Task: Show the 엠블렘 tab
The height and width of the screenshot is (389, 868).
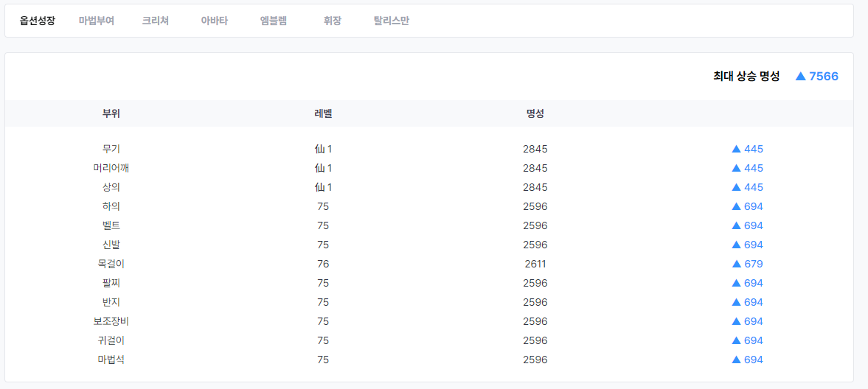Action: click(274, 21)
